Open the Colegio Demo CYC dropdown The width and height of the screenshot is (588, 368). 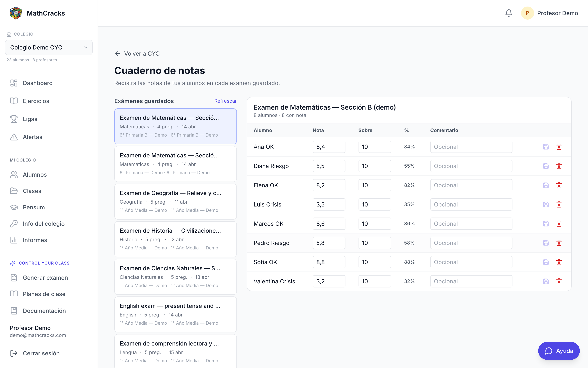[x=49, y=47]
